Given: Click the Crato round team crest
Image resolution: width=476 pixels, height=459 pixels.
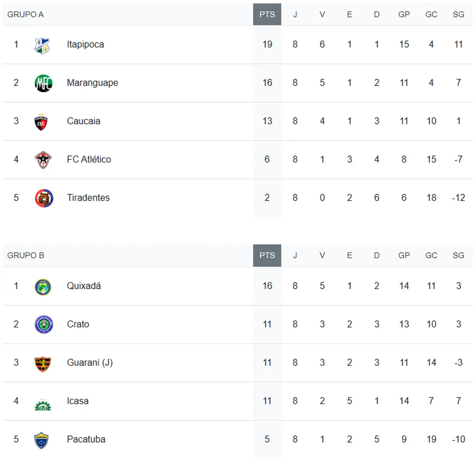Looking at the screenshot, I should [44, 325].
